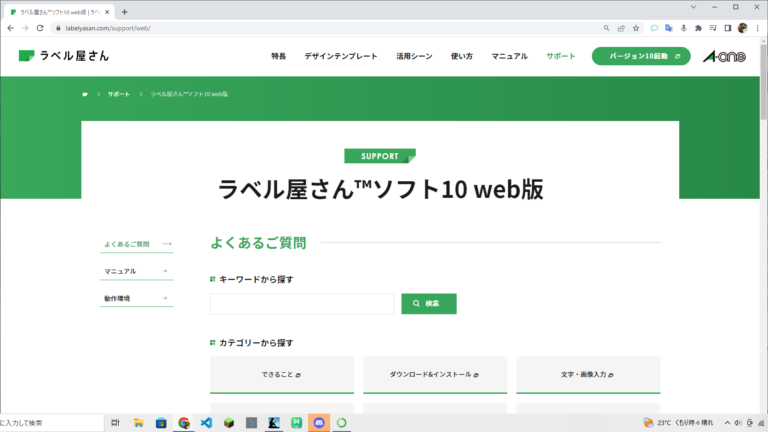Click the home icon in the breadcrumb
The width and height of the screenshot is (768, 432).
click(85, 94)
